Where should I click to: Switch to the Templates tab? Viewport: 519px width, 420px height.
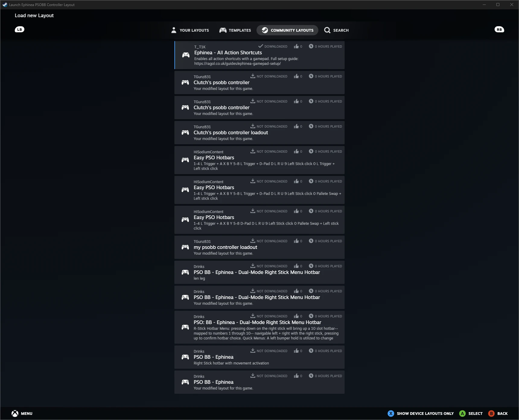tap(239, 30)
